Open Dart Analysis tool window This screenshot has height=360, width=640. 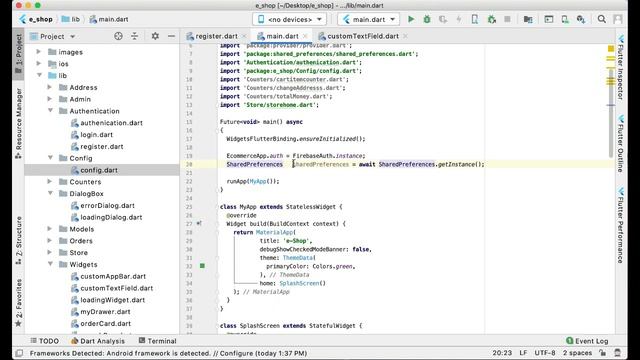coord(98,341)
